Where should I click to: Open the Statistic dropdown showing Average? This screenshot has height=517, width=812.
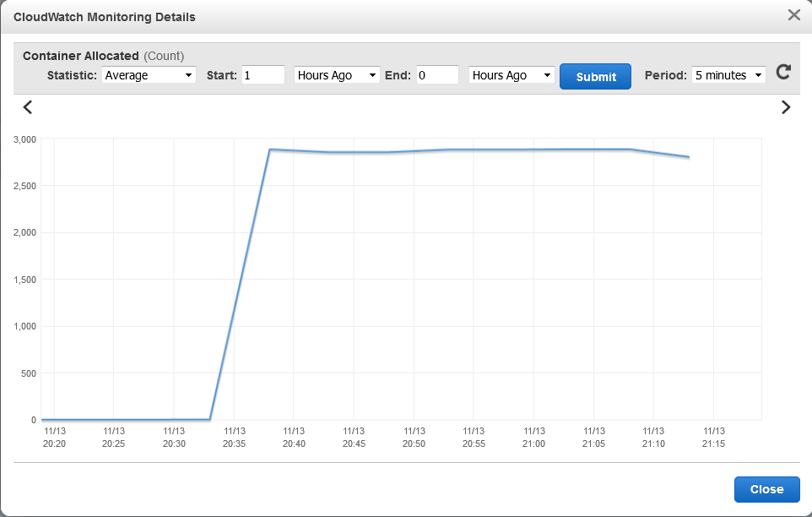(x=149, y=75)
